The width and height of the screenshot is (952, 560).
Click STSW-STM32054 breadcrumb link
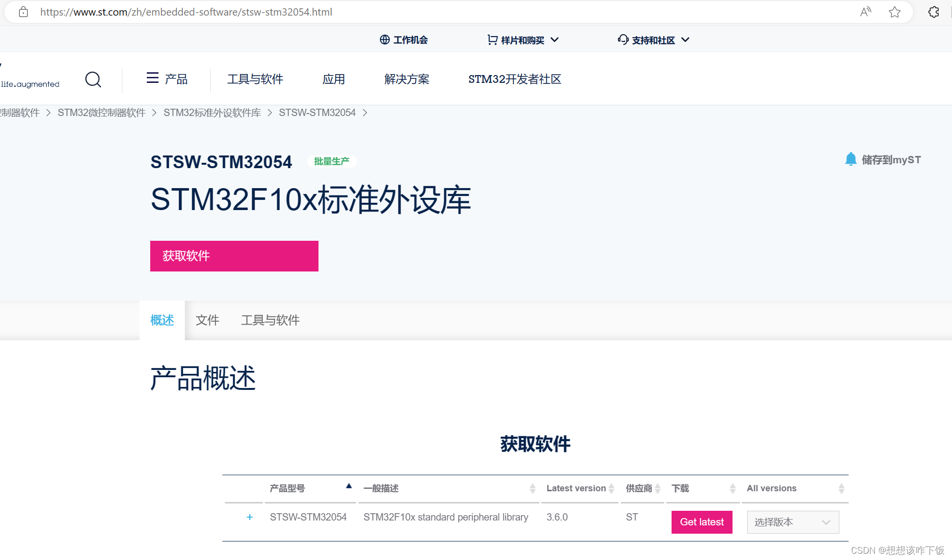click(x=317, y=113)
